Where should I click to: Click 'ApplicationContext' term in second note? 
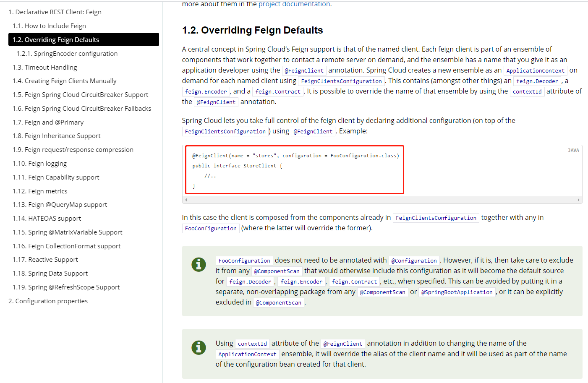tap(248, 354)
